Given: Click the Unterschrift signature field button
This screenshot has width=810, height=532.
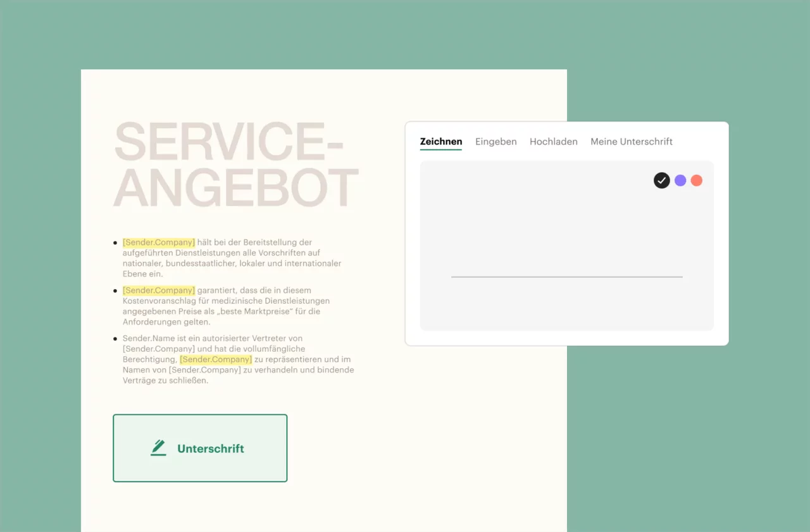Looking at the screenshot, I should coord(200,448).
